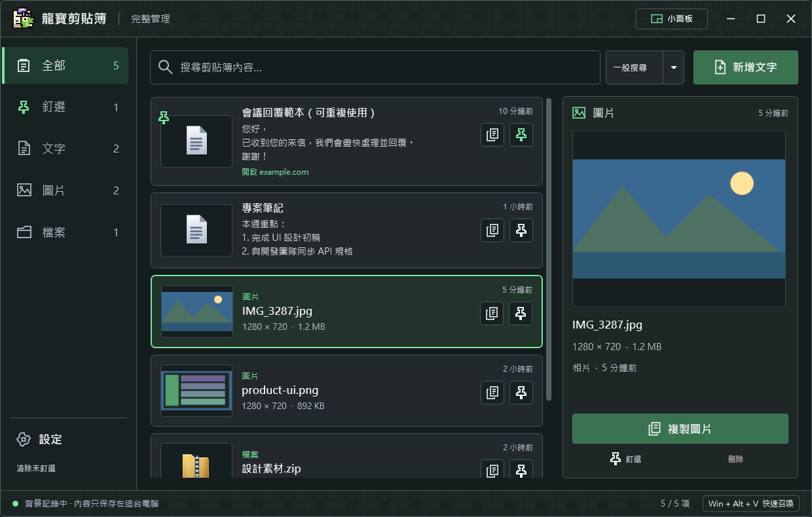The height and width of the screenshot is (517, 812).
Task: Click the 設計素材.zip archive icon
Action: point(196,465)
